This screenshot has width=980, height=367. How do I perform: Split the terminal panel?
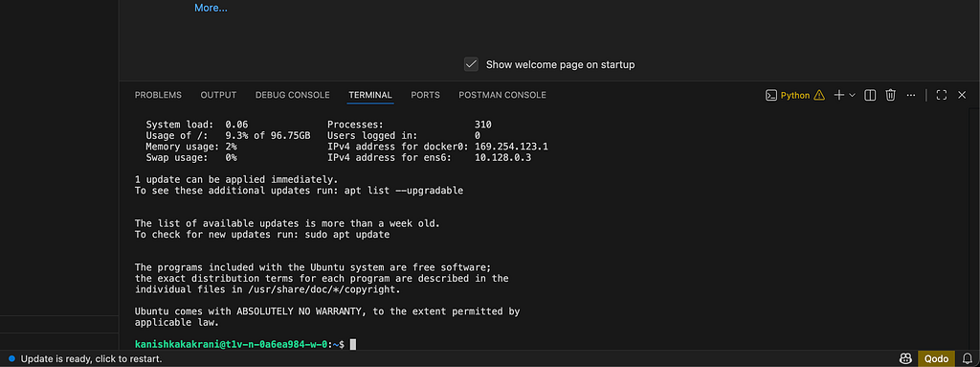coord(869,95)
